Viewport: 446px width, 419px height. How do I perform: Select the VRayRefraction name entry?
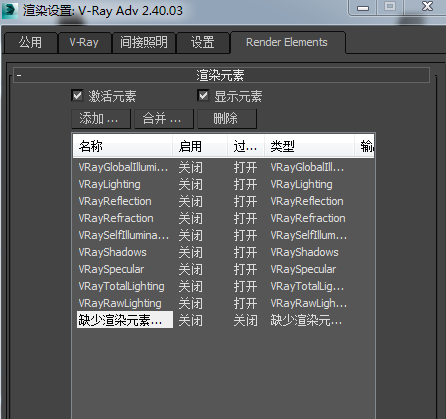point(116,218)
